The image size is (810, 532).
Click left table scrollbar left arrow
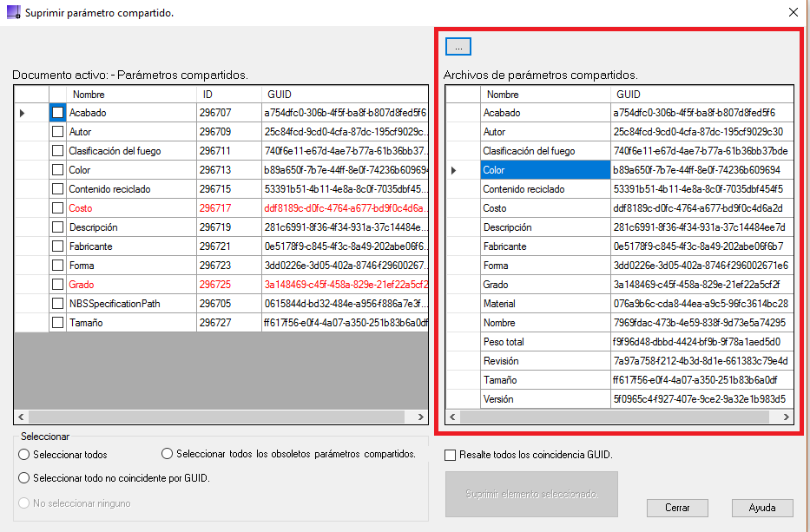(21, 417)
